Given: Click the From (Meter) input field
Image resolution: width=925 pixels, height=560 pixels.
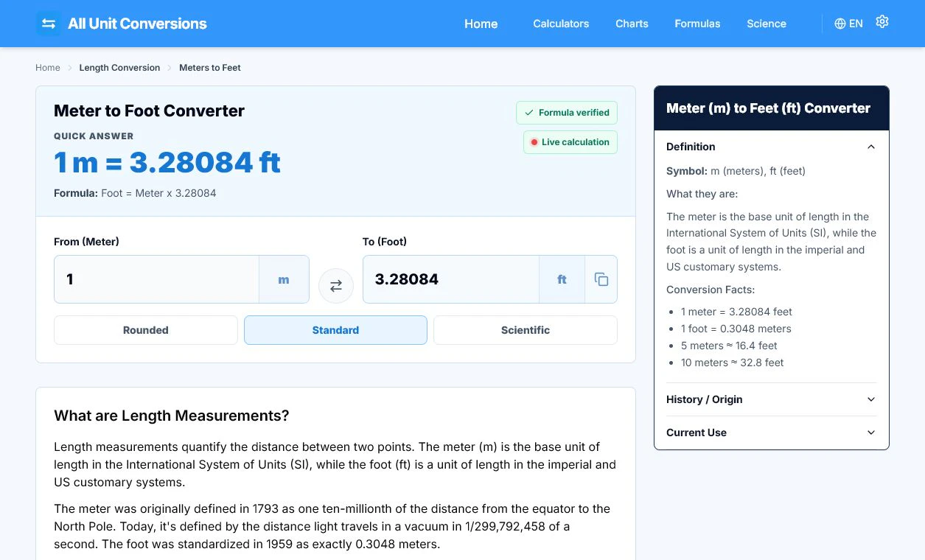Looking at the screenshot, I should (x=156, y=279).
